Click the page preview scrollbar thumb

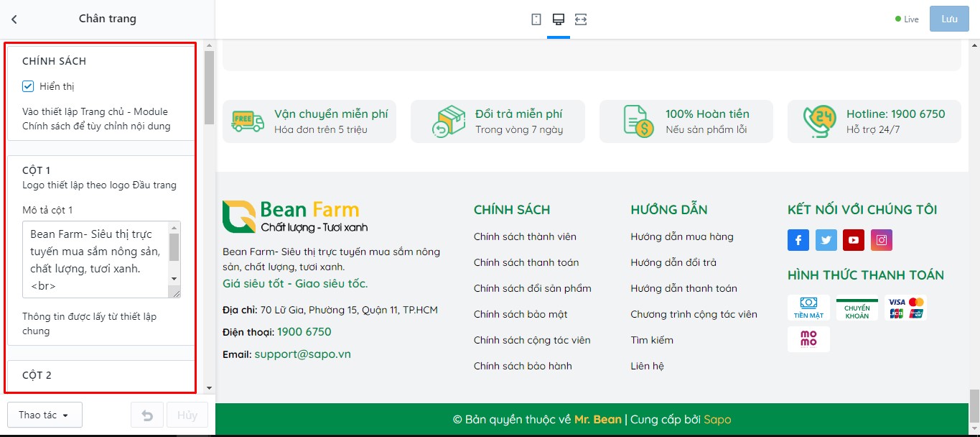(974, 406)
